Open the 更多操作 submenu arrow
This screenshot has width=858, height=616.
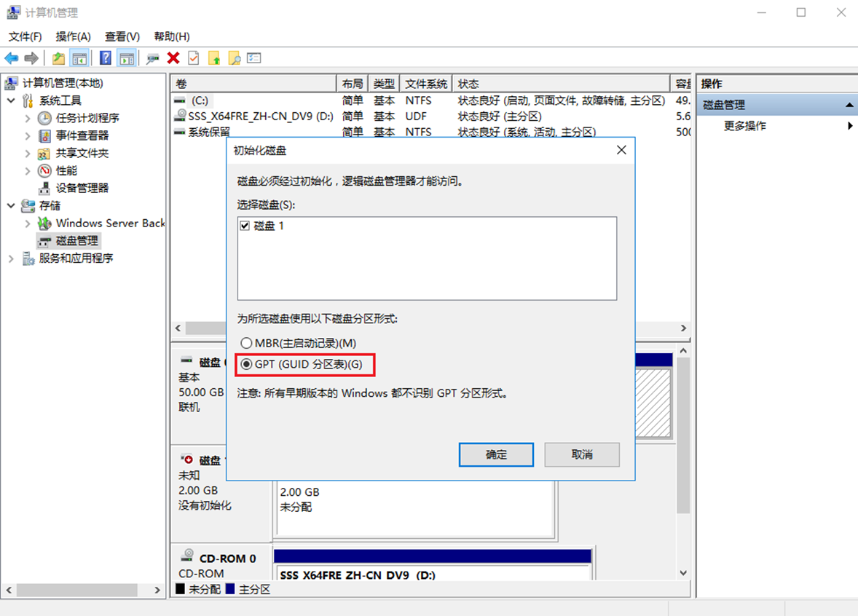click(x=850, y=126)
